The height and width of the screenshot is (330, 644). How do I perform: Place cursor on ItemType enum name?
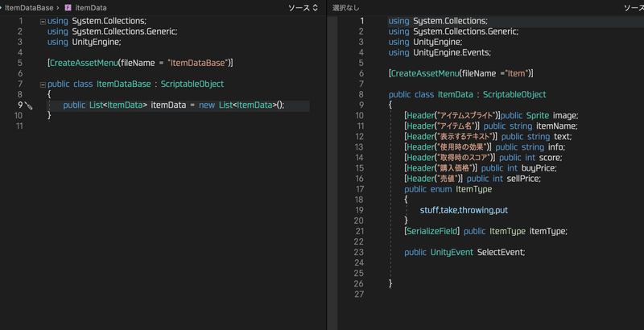(x=473, y=189)
